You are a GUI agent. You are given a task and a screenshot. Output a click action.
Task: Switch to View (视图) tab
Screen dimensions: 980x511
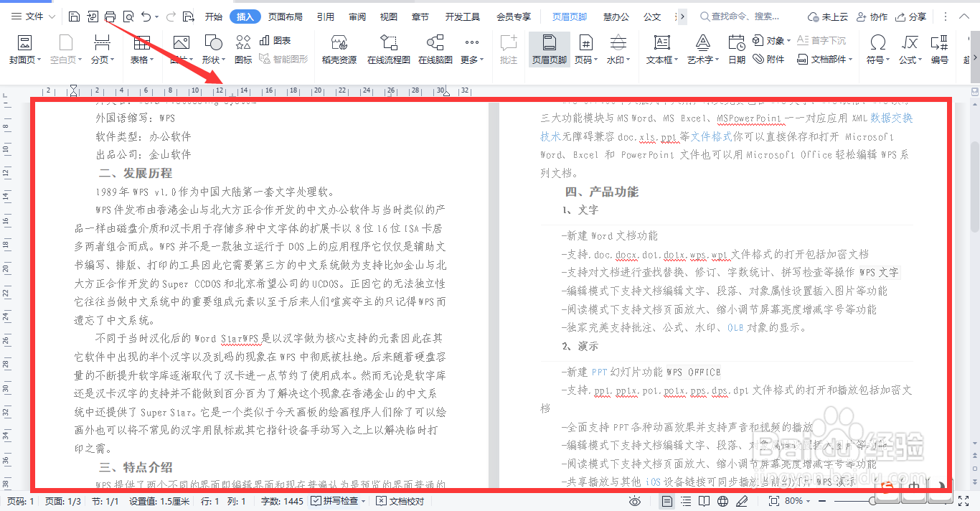[x=388, y=17]
